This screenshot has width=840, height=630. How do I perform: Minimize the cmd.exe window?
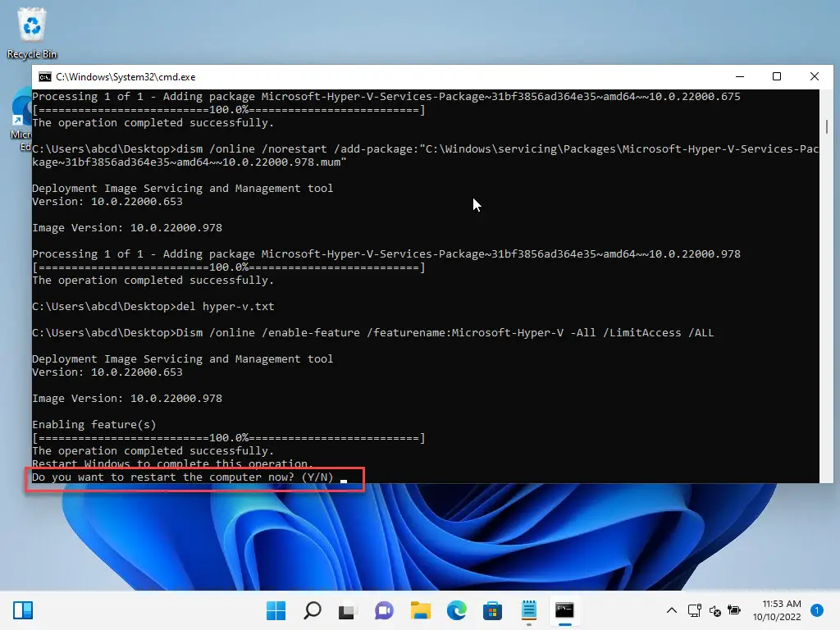pos(740,76)
